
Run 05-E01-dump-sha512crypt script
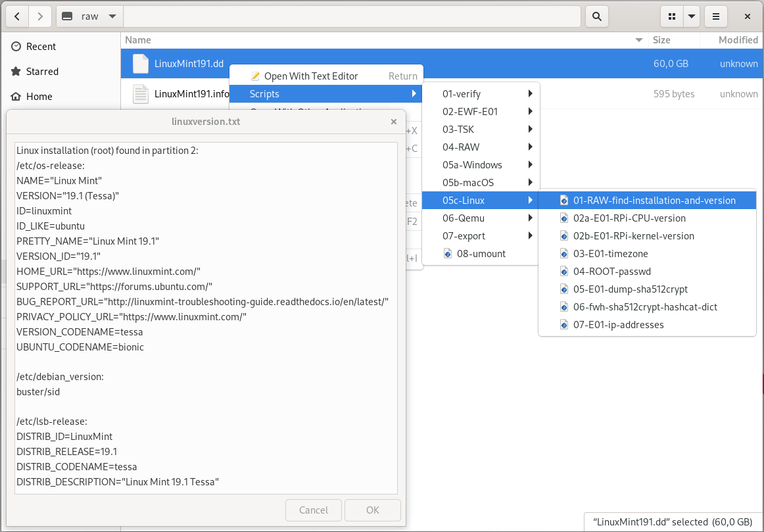(x=647, y=289)
